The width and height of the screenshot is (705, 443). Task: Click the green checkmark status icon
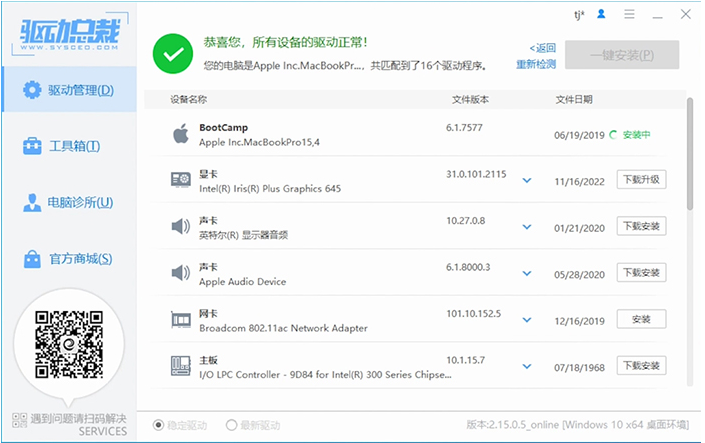coord(173,54)
